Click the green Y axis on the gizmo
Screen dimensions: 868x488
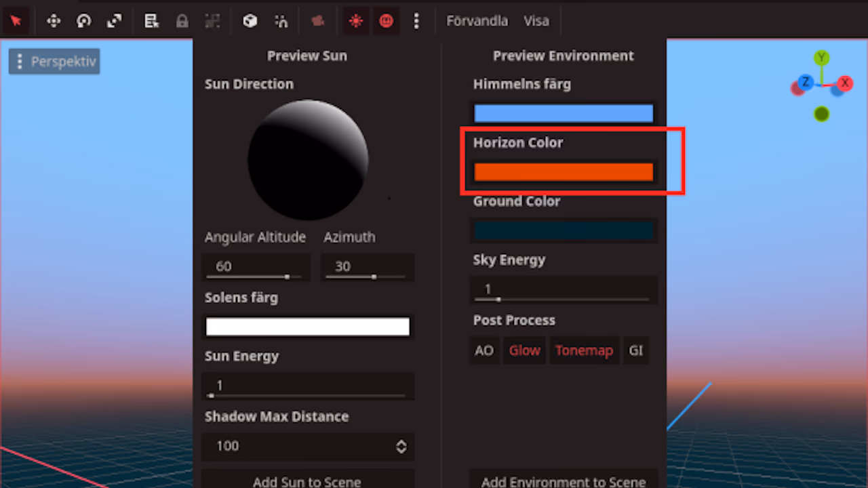tap(822, 58)
